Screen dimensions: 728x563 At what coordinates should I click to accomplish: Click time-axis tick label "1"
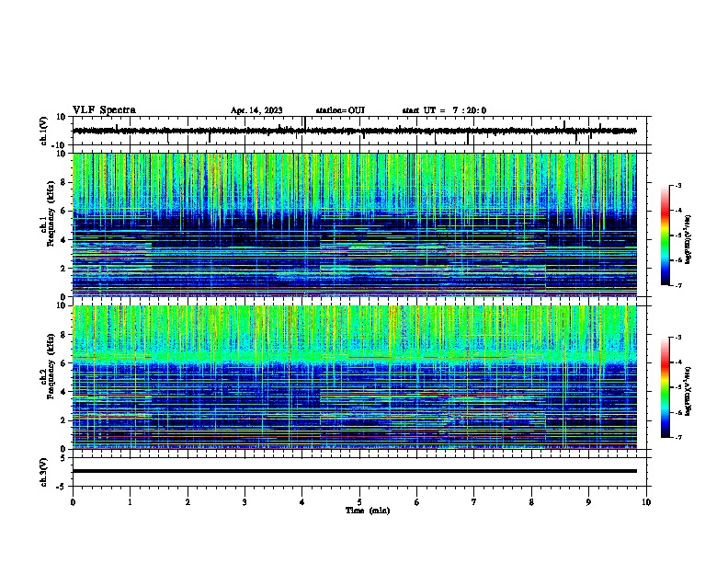point(130,502)
